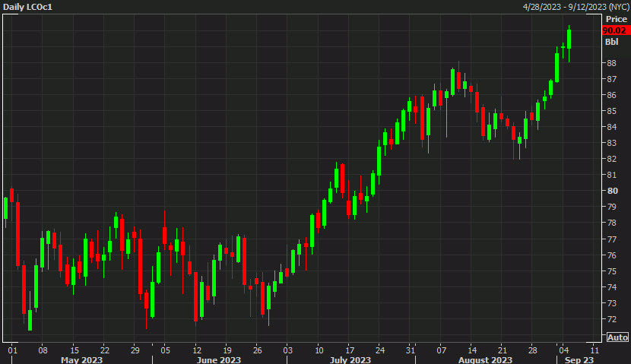631x364 pixels.
Task: Click the May 2023 month label
Action: (81, 359)
